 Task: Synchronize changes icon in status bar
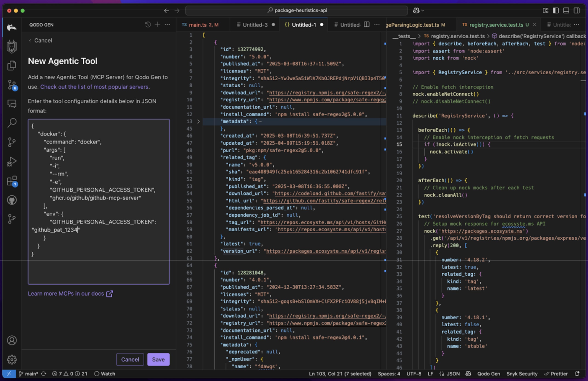pos(43,374)
